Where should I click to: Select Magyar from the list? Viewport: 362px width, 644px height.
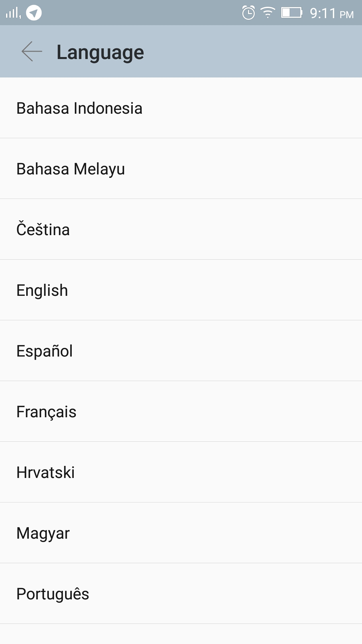click(x=43, y=533)
